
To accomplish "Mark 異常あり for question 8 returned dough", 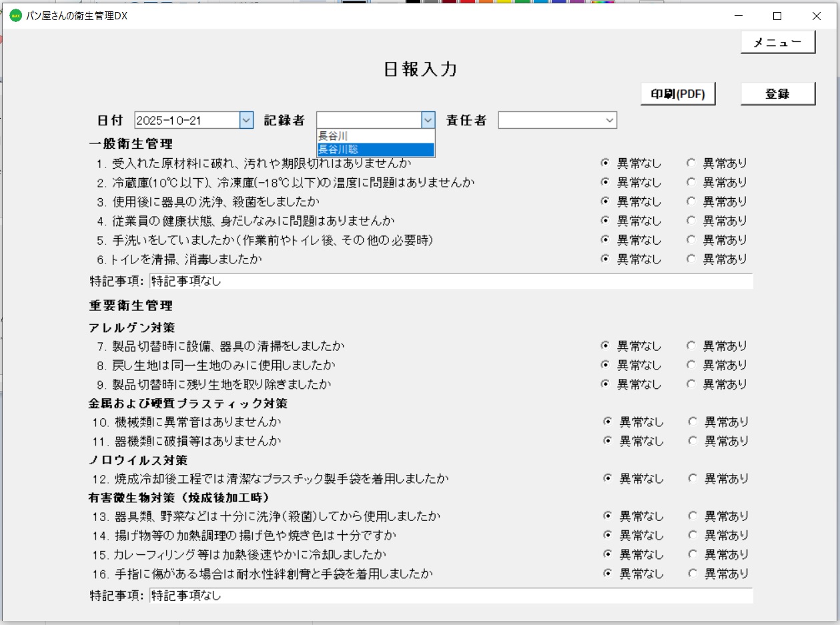I will coord(691,365).
